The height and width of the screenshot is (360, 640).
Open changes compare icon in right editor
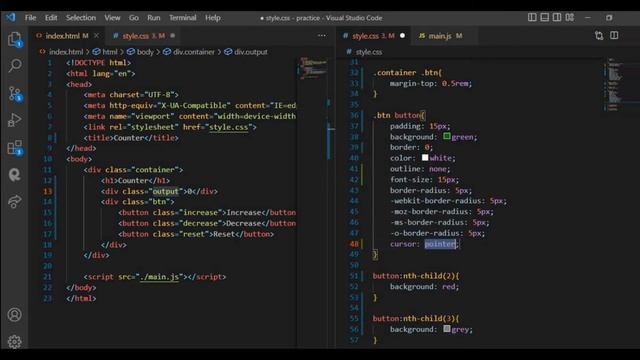[x=599, y=36]
